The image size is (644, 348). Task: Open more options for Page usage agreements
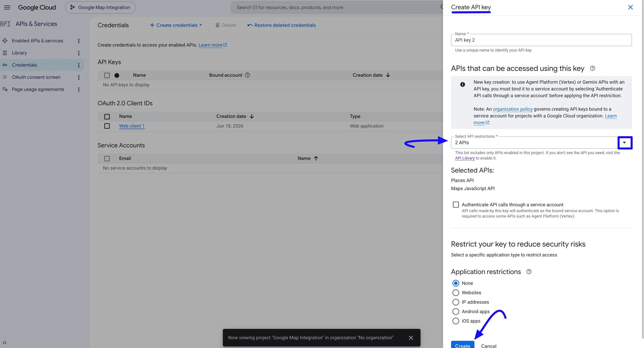pos(79,90)
